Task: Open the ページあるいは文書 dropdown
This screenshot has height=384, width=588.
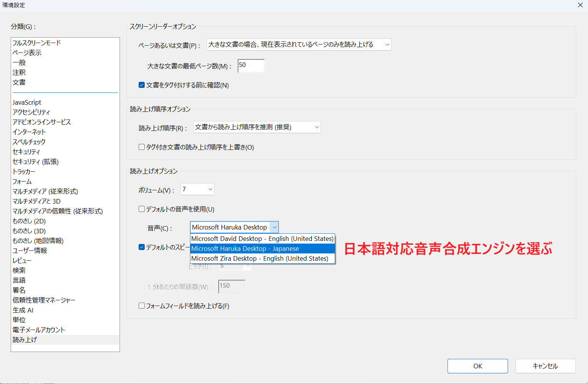Action: pos(299,45)
